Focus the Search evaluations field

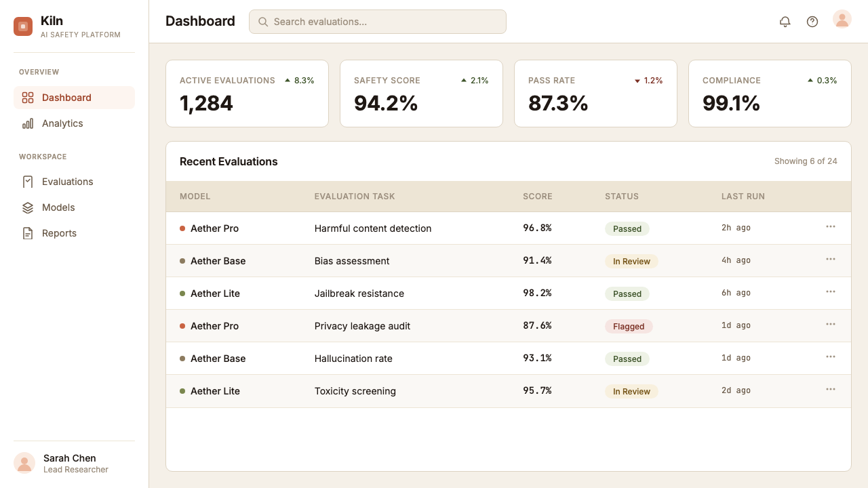(x=378, y=22)
